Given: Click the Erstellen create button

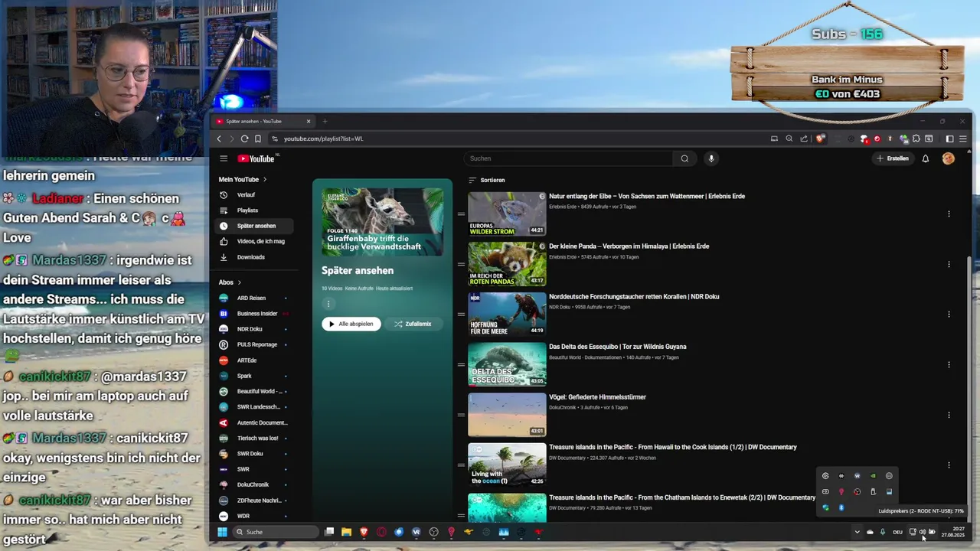Looking at the screenshot, I should [x=893, y=158].
